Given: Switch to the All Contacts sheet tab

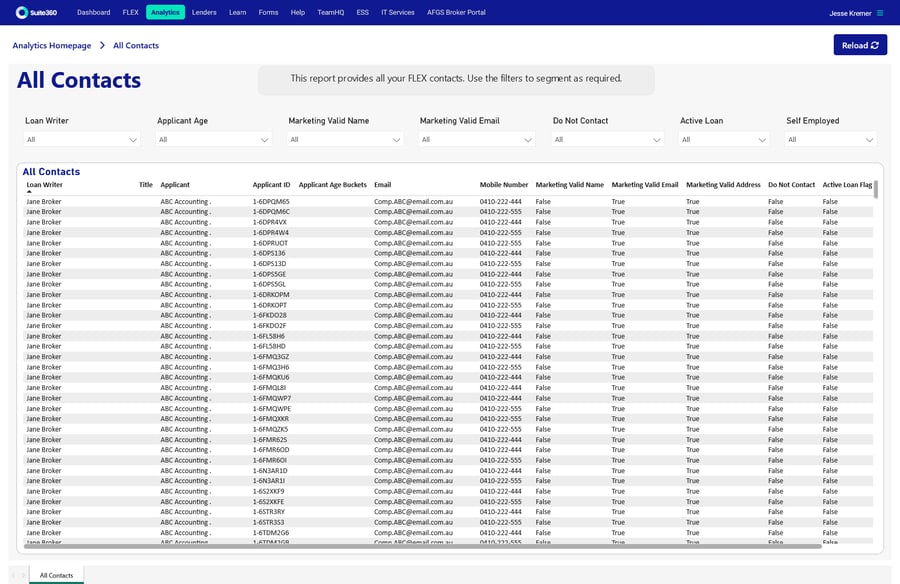Looking at the screenshot, I should pos(56,575).
